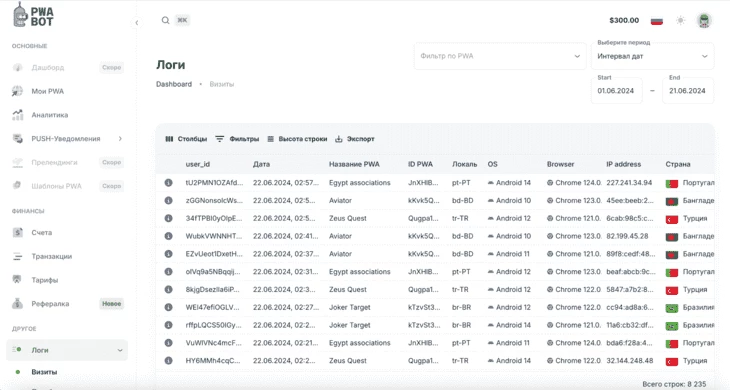
Task: Open the user avatar profile menu
Action: click(704, 20)
